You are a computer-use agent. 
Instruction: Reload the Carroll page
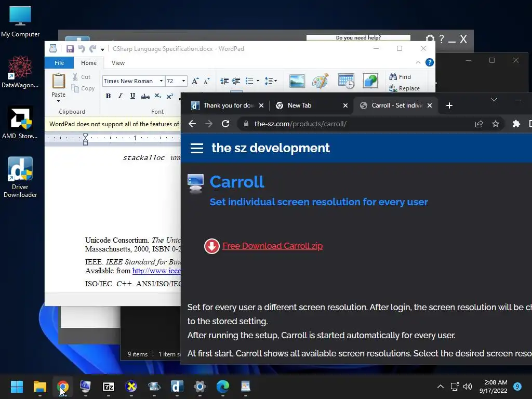pos(225,124)
